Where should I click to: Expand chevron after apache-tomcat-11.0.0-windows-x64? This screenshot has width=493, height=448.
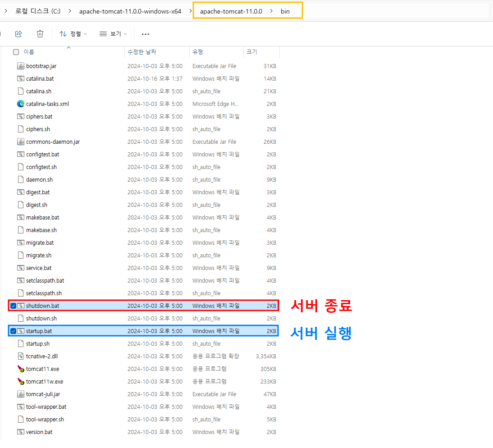191,11
